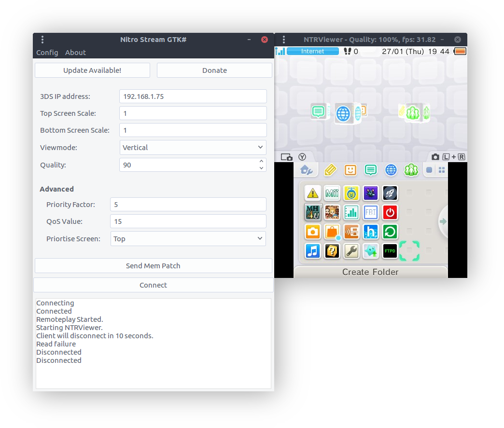Launch the rocket icon app

coord(390,193)
